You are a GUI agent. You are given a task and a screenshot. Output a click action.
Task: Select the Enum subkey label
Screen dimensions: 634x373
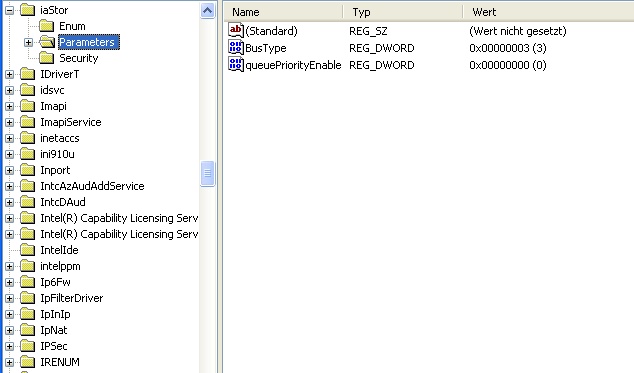[72, 26]
